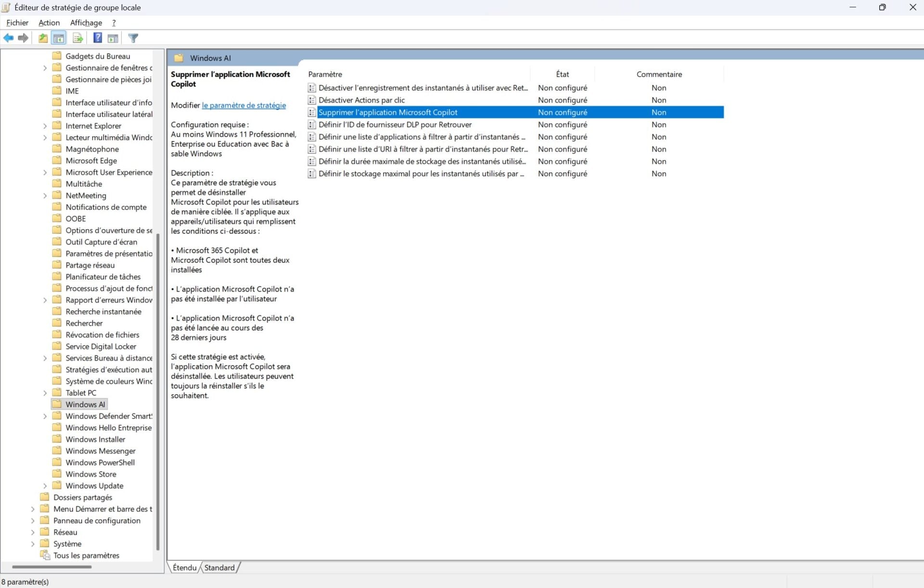
Task: Click folder icon of Windows AI tree node
Action: 57,404
